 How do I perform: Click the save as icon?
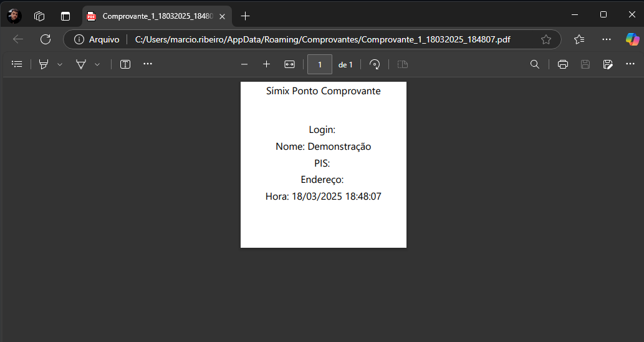tap(608, 64)
